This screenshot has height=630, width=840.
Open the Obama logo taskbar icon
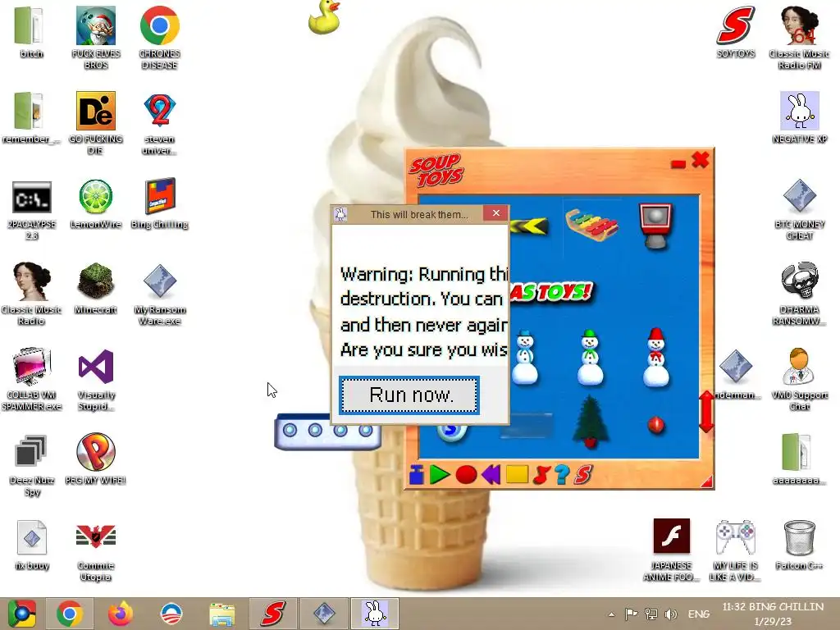171,614
